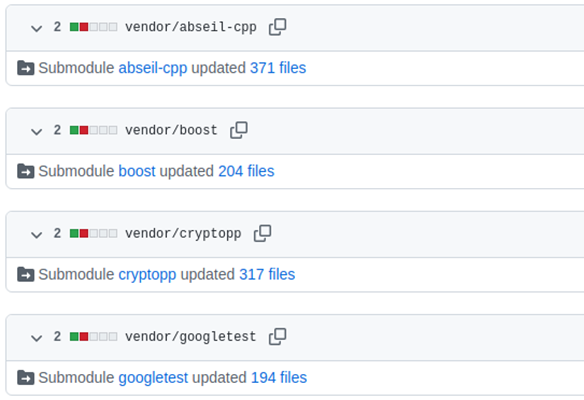This screenshot has width=584, height=400.
Task: Copy the vendor/abseil-cpp file path
Action: (x=277, y=27)
